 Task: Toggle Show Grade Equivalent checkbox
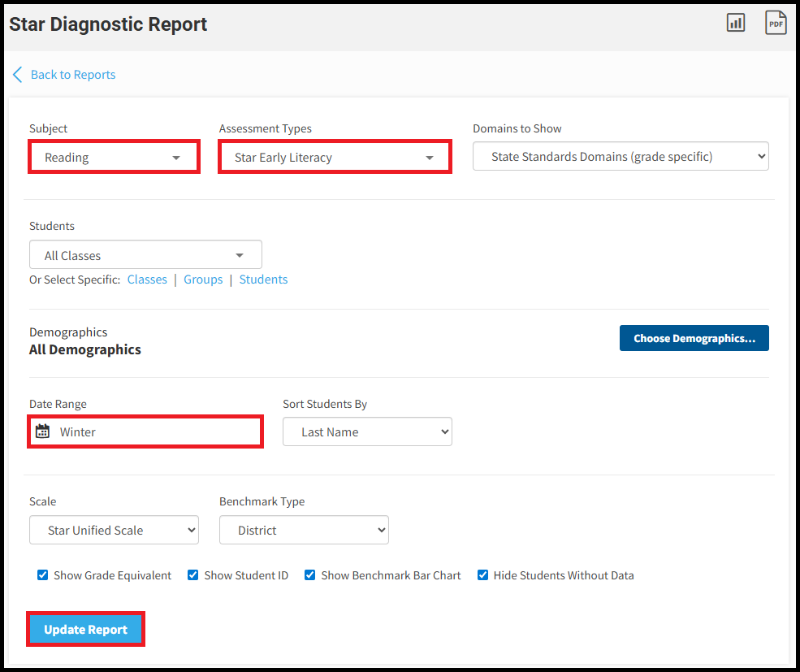[x=43, y=575]
